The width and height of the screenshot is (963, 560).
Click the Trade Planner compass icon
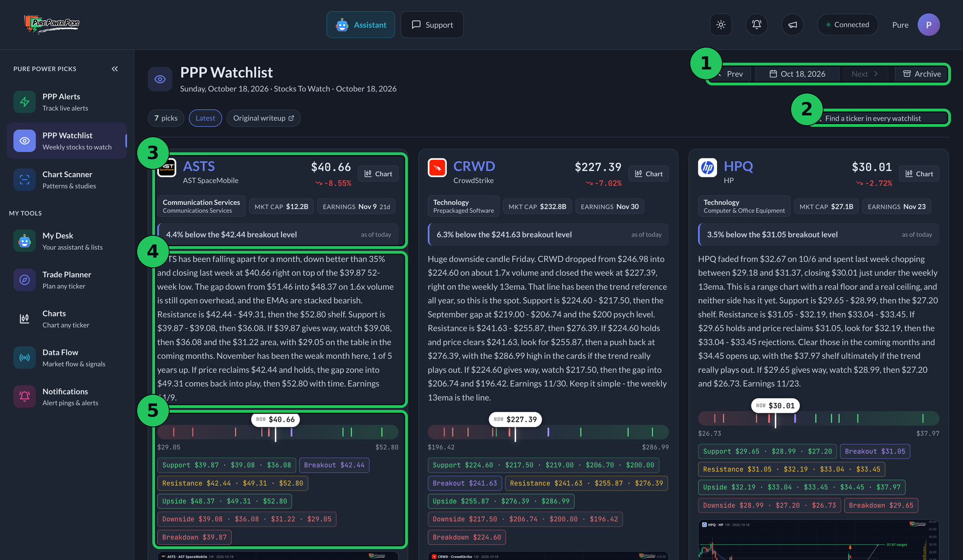point(25,280)
